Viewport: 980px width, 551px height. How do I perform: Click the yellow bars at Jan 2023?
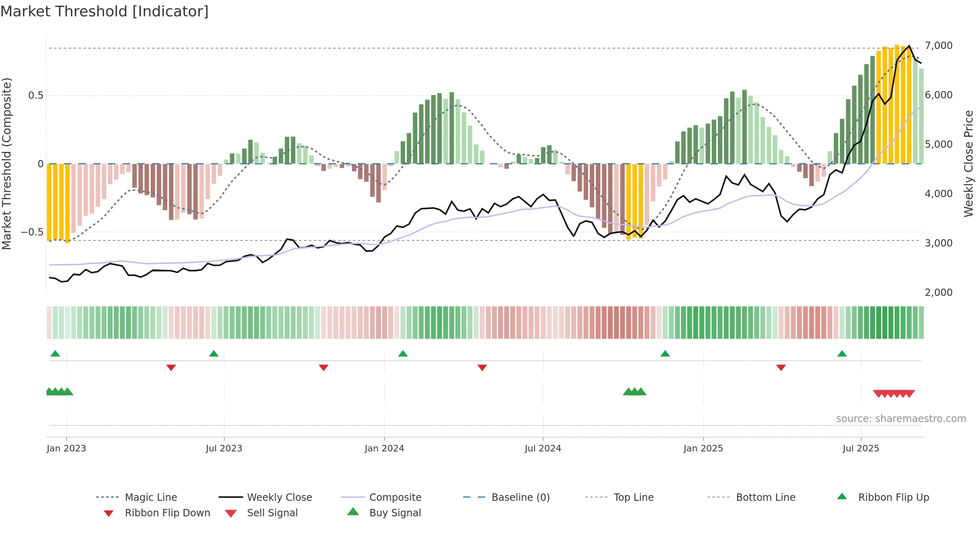pos(58,203)
